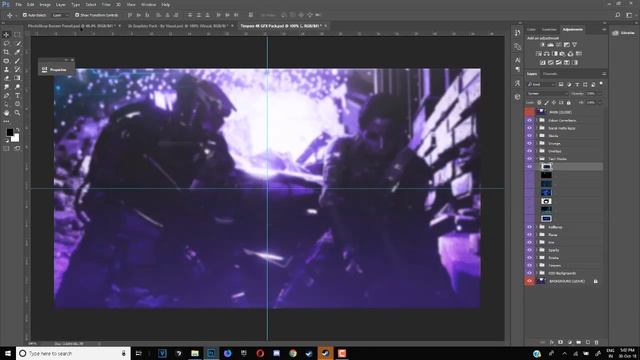Select the Move tool in toolbox
The height and width of the screenshot is (360, 640).
[x=6, y=35]
